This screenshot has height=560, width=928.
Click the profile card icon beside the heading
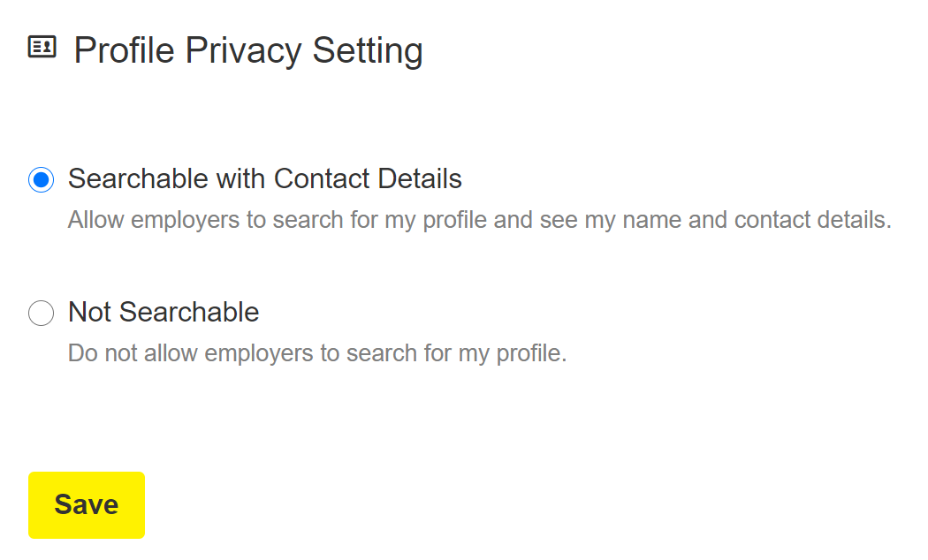[x=42, y=47]
